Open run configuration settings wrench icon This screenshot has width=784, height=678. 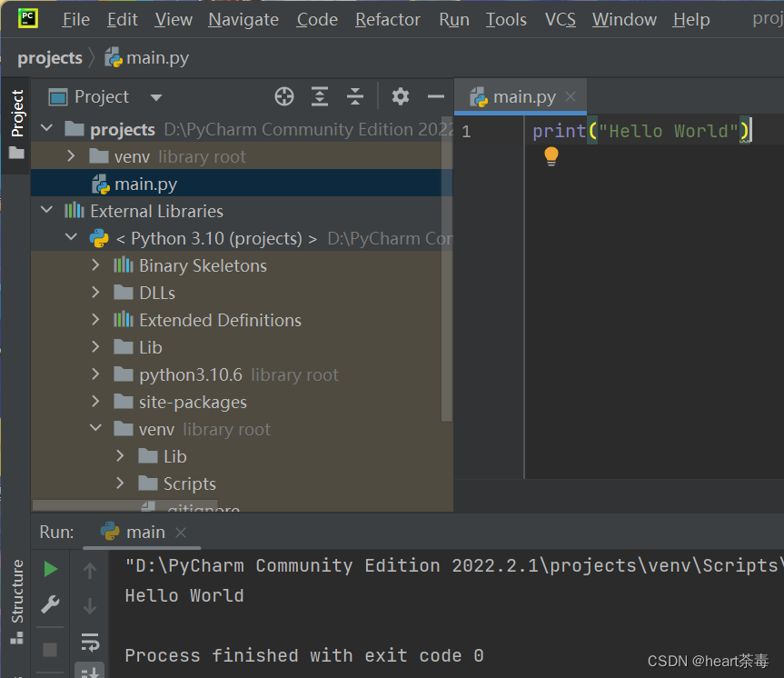tap(50, 603)
